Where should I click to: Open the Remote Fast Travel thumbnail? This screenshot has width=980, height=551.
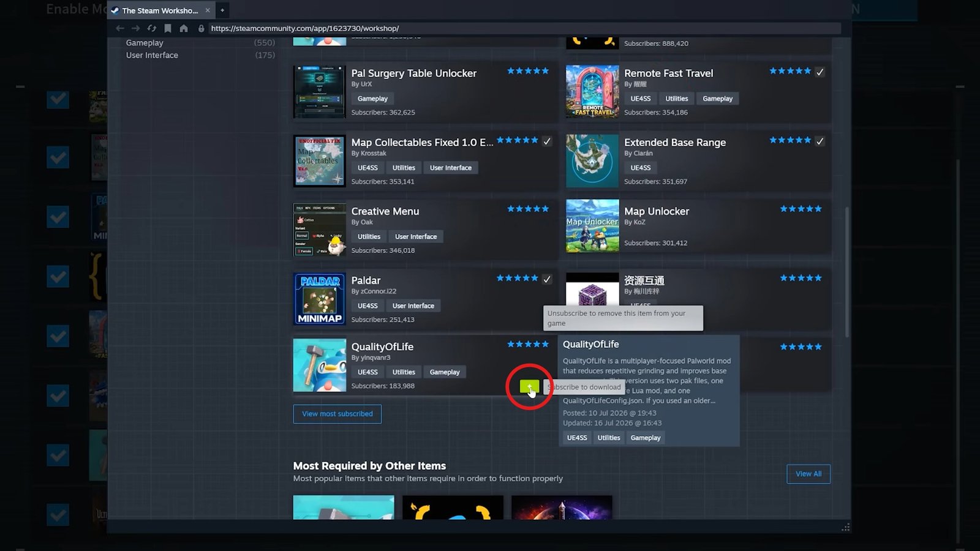click(592, 92)
